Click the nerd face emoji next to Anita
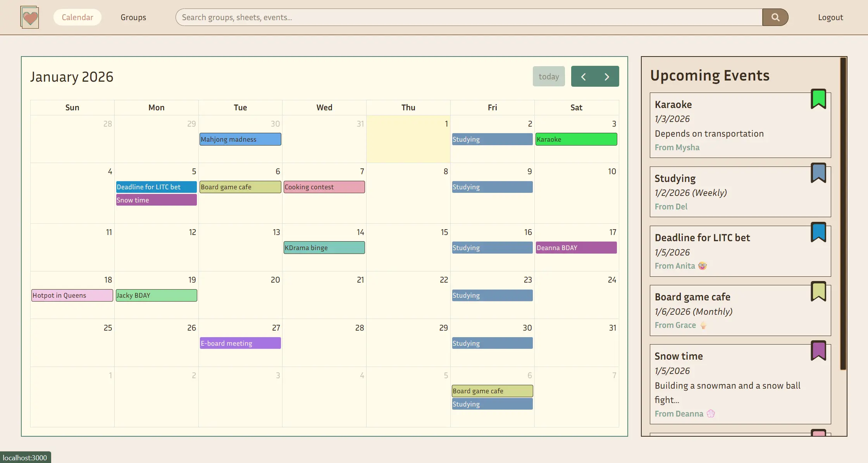Screen dimensions: 868x463 click(x=703, y=266)
